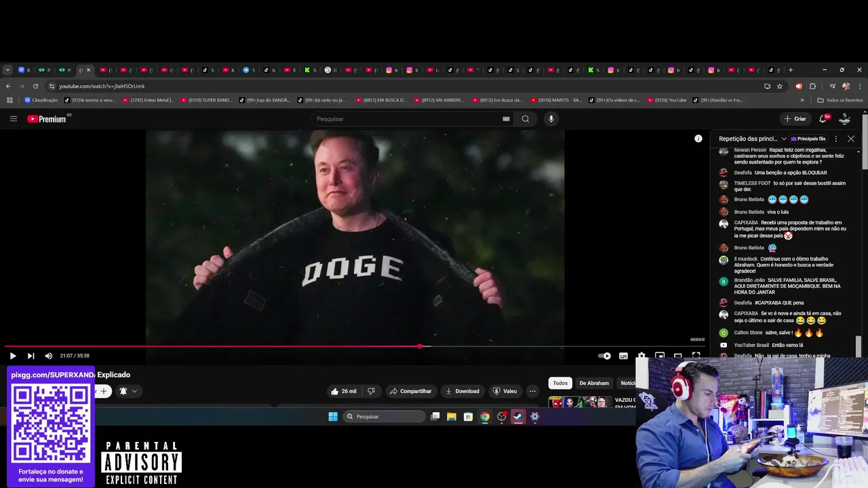The image size is (868, 488).
Task: Click the Download button
Action: (x=462, y=391)
